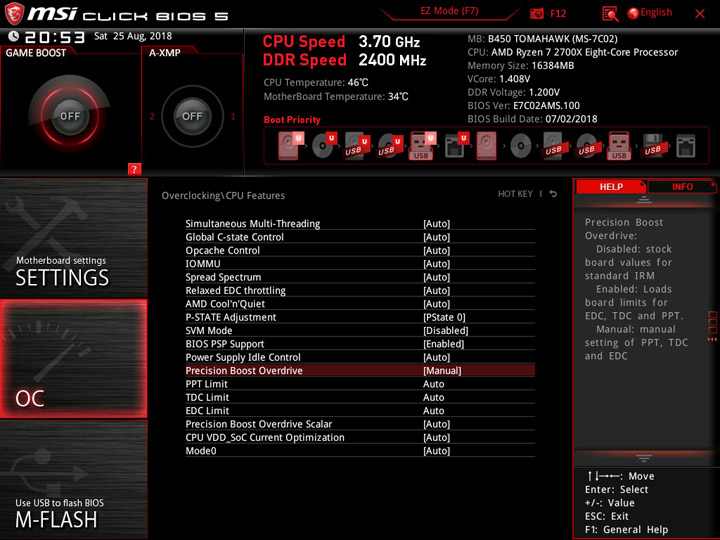This screenshot has height=540, width=720.
Task: Open the SETTINGS section
Action: [x=73, y=237]
